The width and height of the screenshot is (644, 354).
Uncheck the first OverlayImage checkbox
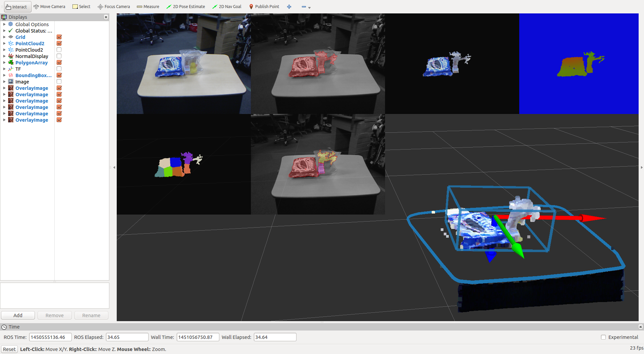pyautogui.click(x=59, y=88)
